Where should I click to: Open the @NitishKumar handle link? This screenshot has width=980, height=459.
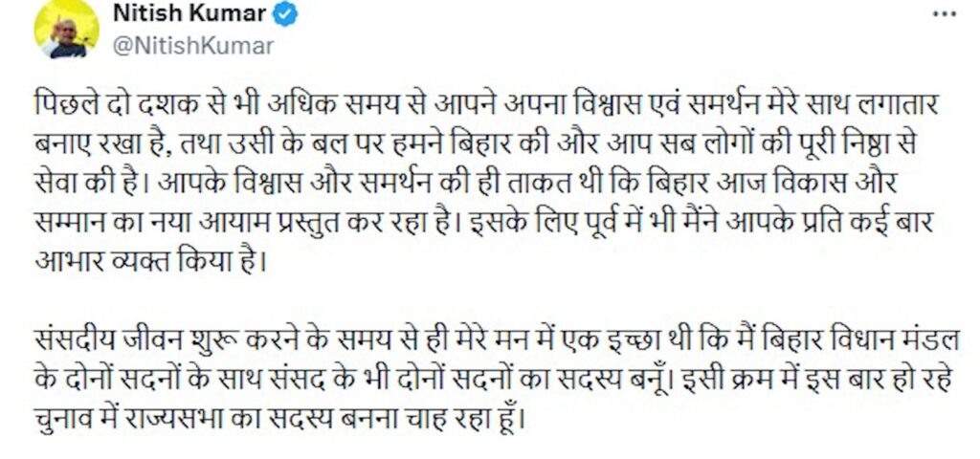click(193, 45)
